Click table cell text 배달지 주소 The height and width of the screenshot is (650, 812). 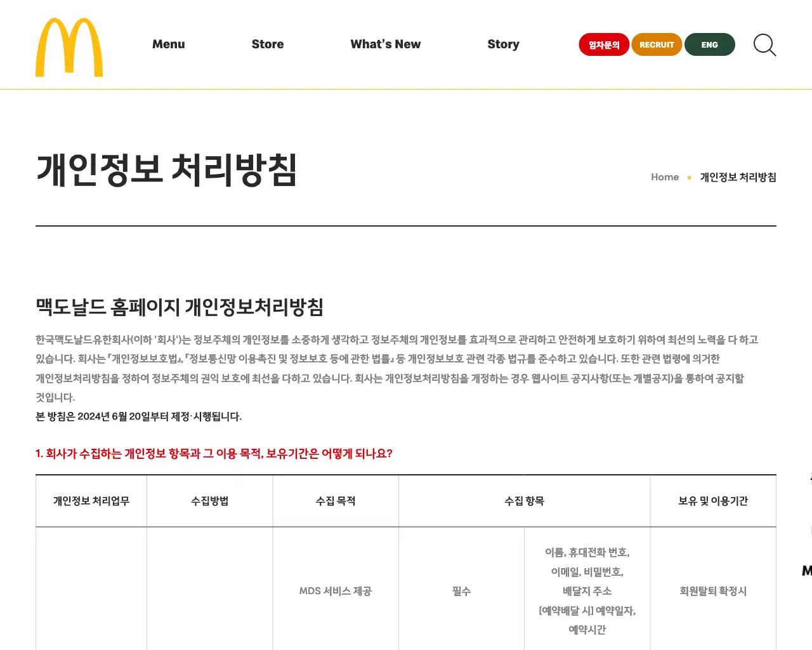[587, 591]
